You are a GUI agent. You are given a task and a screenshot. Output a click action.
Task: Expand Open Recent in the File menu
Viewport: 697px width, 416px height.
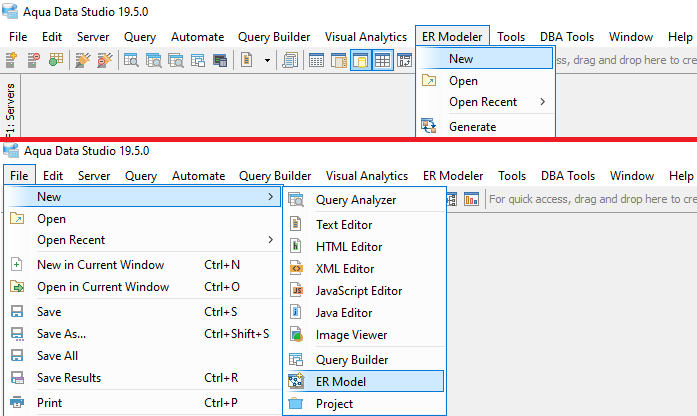pos(70,240)
